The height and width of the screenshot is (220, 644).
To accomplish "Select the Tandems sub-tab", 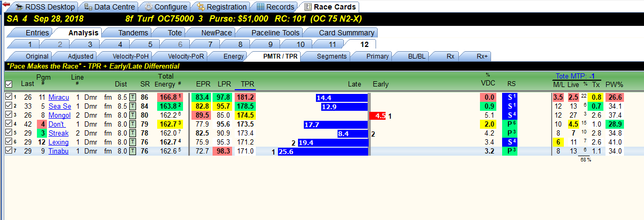I will [x=133, y=33].
